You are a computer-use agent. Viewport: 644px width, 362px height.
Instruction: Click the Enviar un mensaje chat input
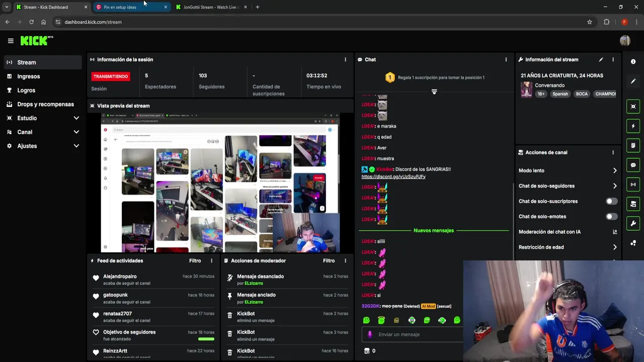tap(413, 334)
